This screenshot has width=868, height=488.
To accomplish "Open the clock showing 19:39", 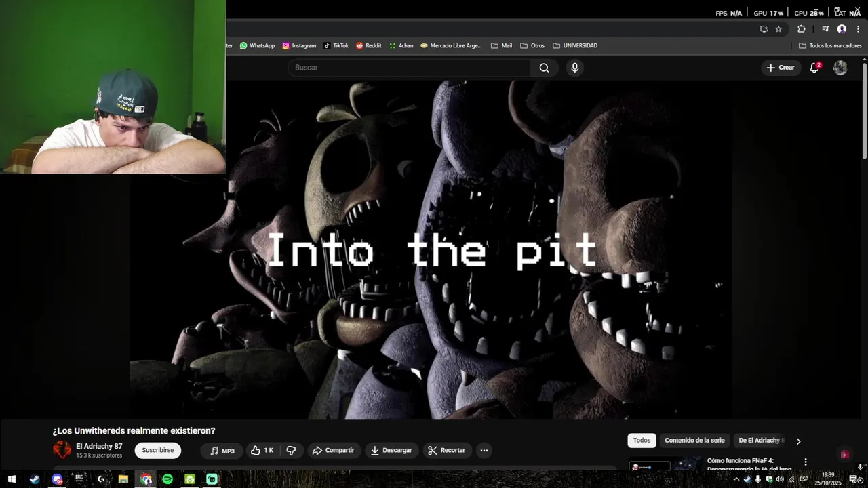I will pyautogui.click(x=828, y=479).
